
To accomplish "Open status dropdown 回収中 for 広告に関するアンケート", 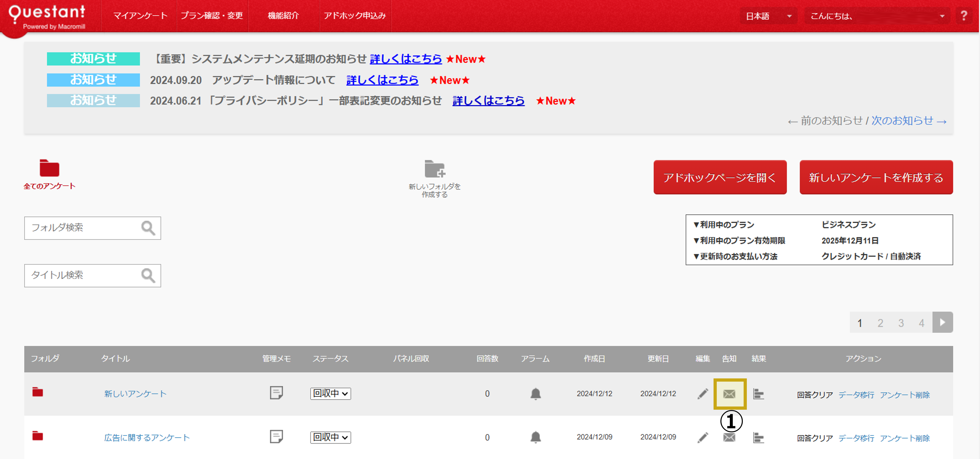I will [x=330, y=437].
